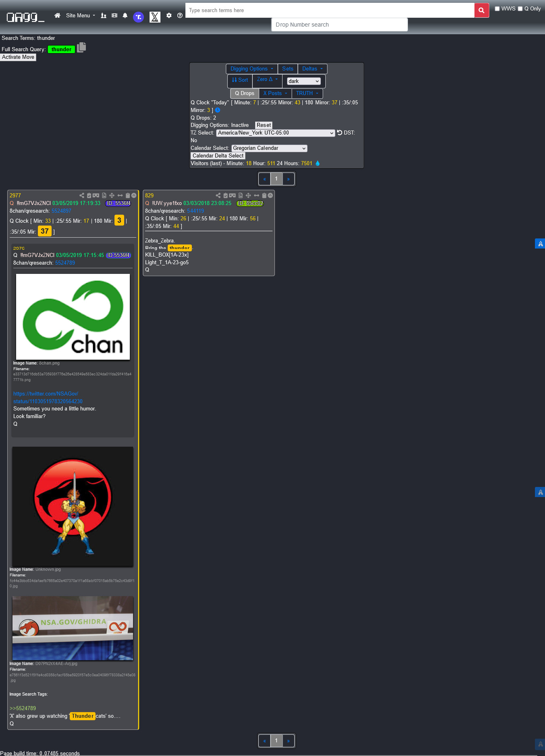545x756 pixels.
Task: Open the settings gear icon
Action: (x=169, y=15)
